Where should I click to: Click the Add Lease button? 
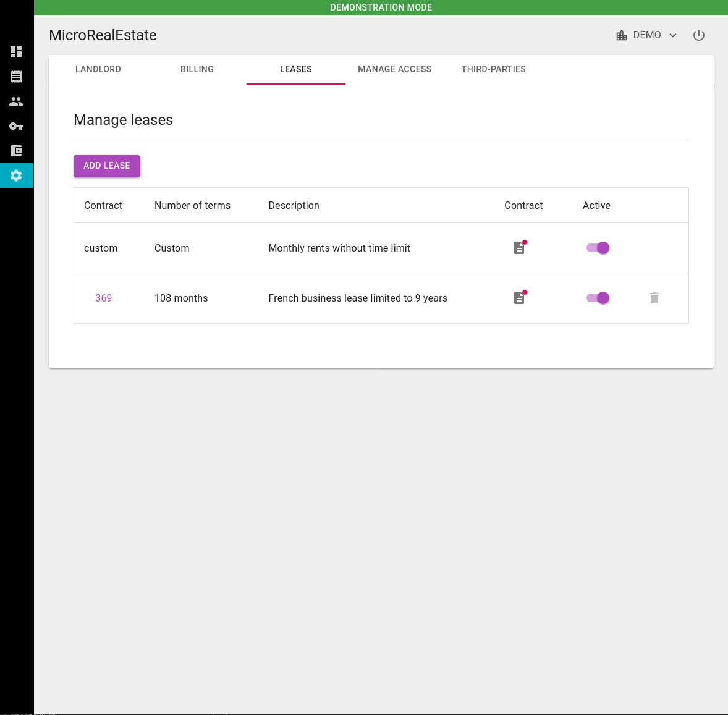[x=107, y=166]
